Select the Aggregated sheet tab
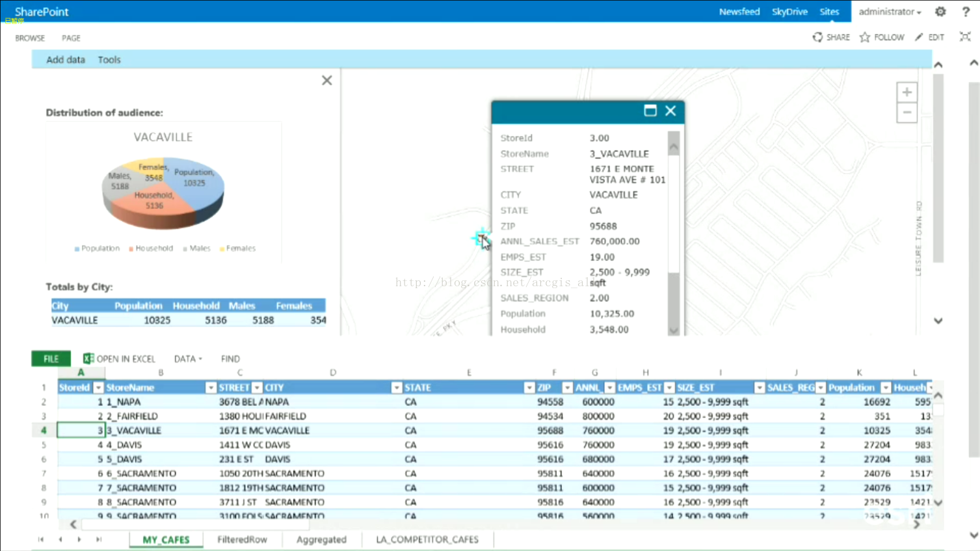980x551 pixels. (321, 539)
